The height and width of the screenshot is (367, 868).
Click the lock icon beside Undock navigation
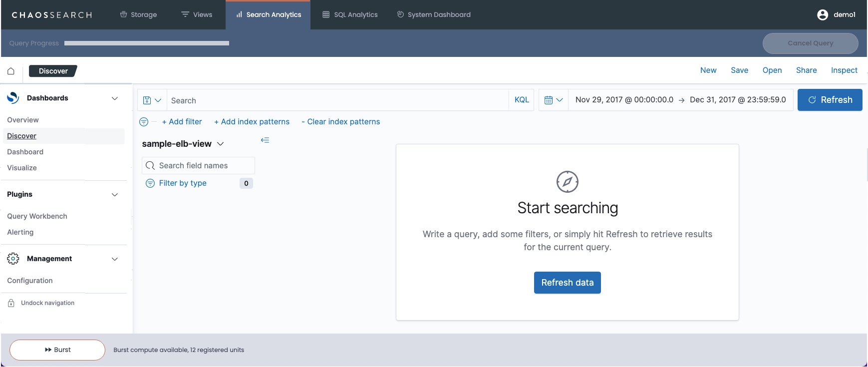tap(11, 303)
